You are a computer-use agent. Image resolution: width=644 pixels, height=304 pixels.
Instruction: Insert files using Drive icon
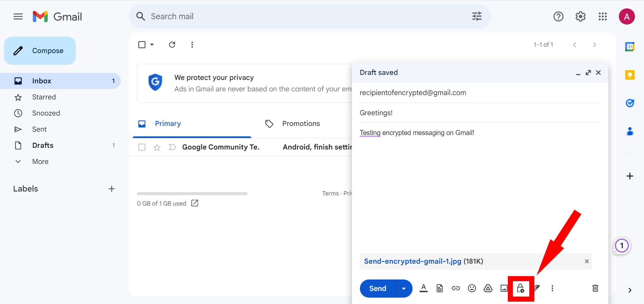tap(488, 288)
